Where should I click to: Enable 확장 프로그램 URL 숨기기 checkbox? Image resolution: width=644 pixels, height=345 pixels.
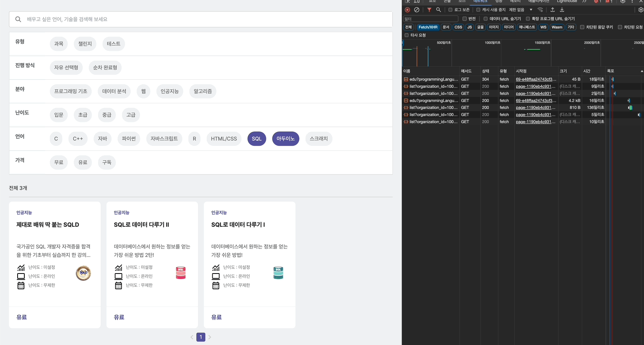[528, 19]
